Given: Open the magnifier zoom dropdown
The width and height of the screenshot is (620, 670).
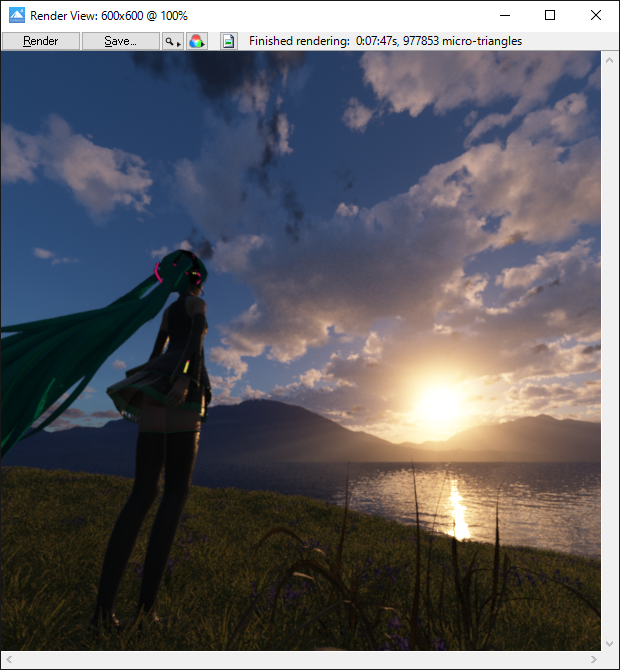Looking at the screenshot, I should tap(173, 41).
